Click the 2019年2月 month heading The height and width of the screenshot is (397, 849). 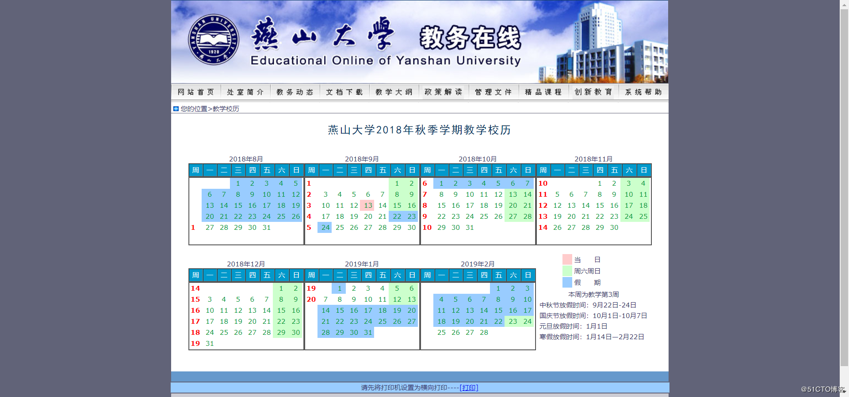pos(478,264)
